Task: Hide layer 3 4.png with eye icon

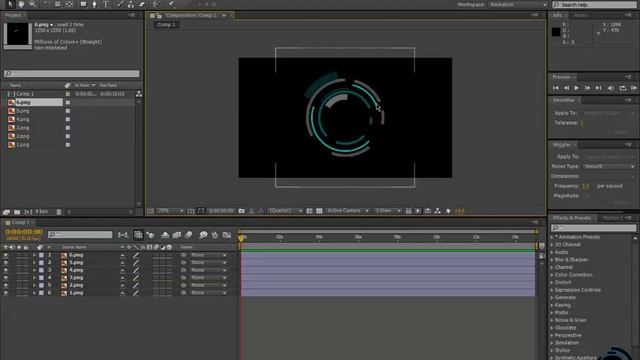Action: 6,270
